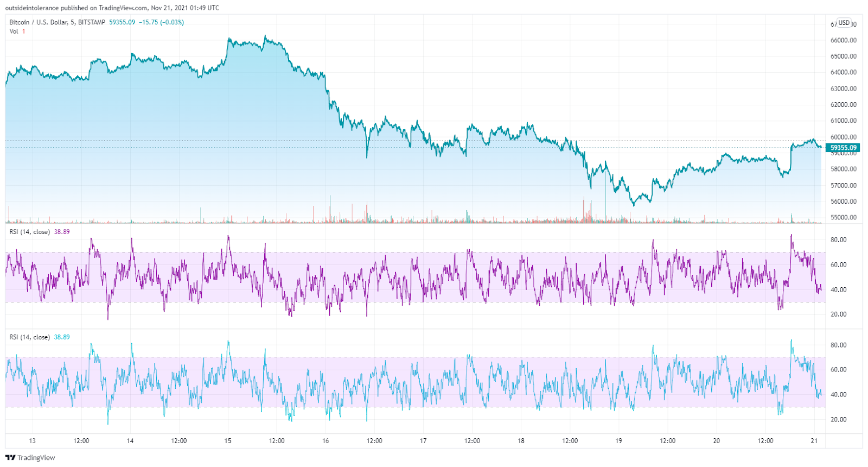This screenshot has height=467, width=868.
Task: Click the −15.75 (−0.03%) change value
Action: (161, 22)
